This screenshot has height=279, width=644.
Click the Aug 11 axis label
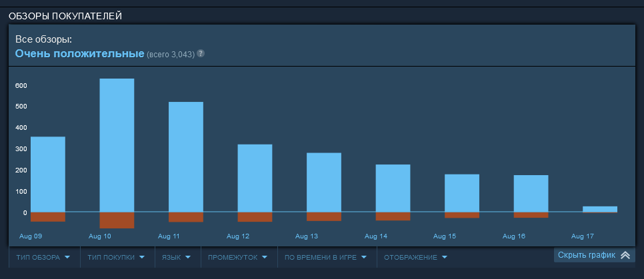click(169, 237)
